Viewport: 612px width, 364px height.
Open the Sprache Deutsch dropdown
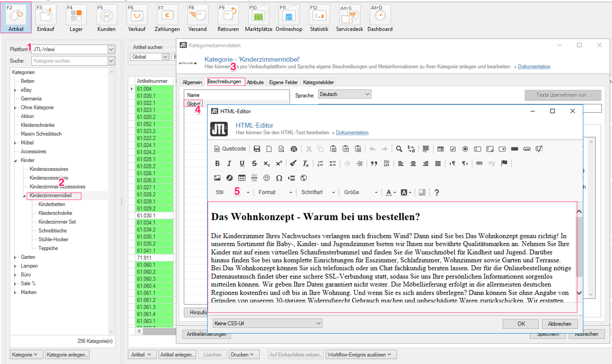tap(344, 94)
